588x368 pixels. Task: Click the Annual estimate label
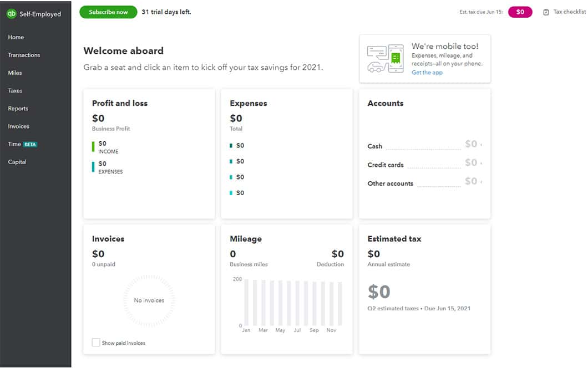pos(388,264)
